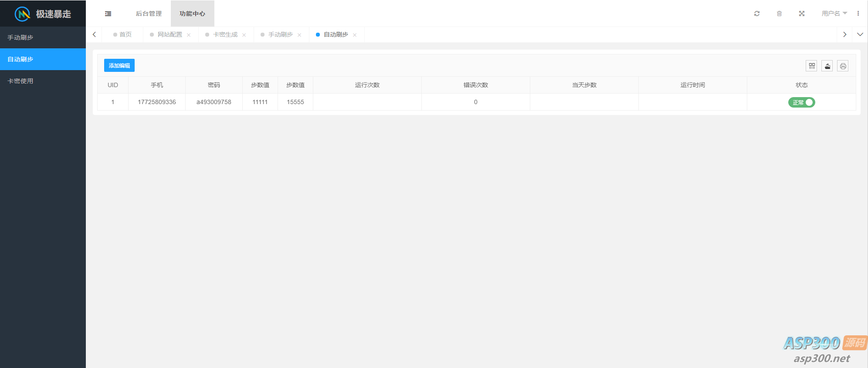Click the 状态 column header
The height and width of the screenshot is (368, 868).
[802, 85]
